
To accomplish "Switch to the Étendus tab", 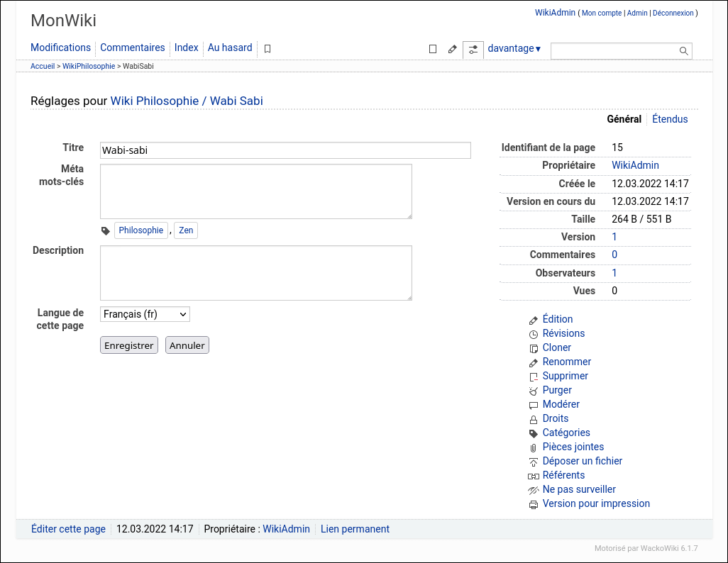I will click(670, 119).
